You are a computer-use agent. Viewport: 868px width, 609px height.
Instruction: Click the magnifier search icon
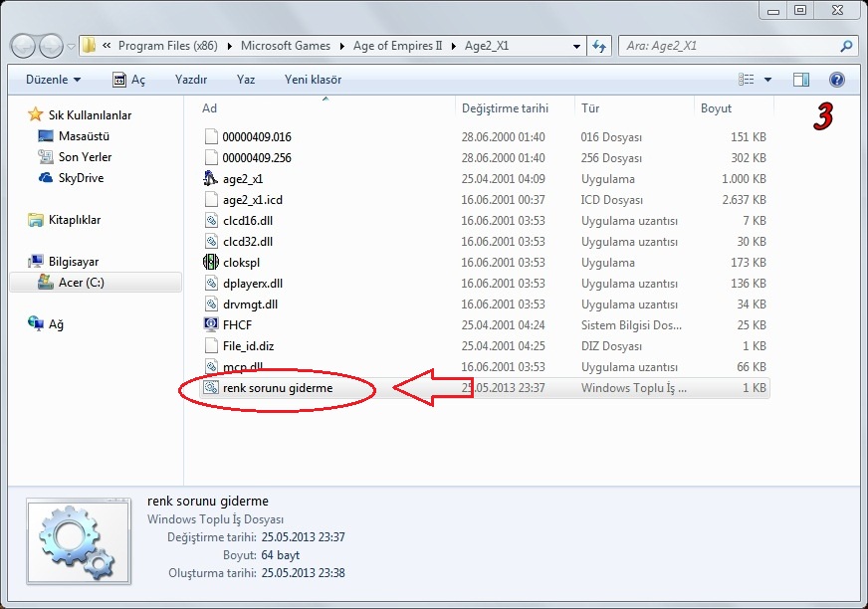click(x=846, y=46)
